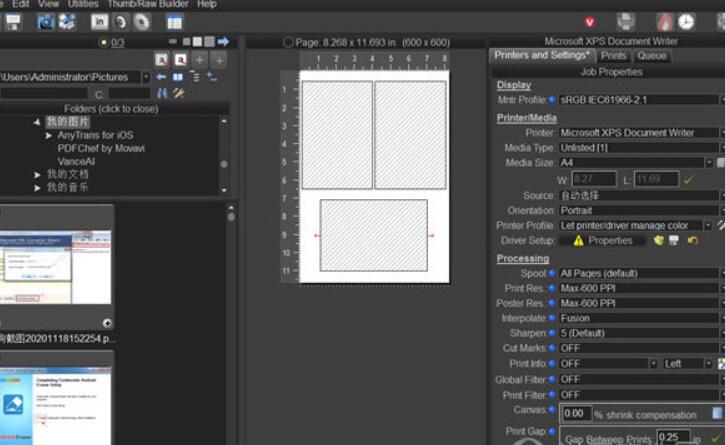This screenshot has height=445, width=725.
Task: Click the orange undo arrow in Driver Setup
Action: point(692,240)
